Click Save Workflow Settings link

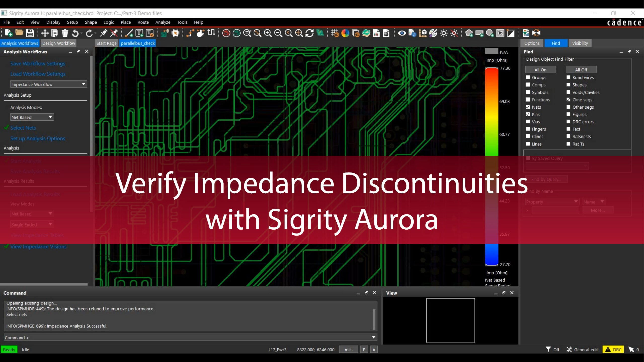[38, 64]
